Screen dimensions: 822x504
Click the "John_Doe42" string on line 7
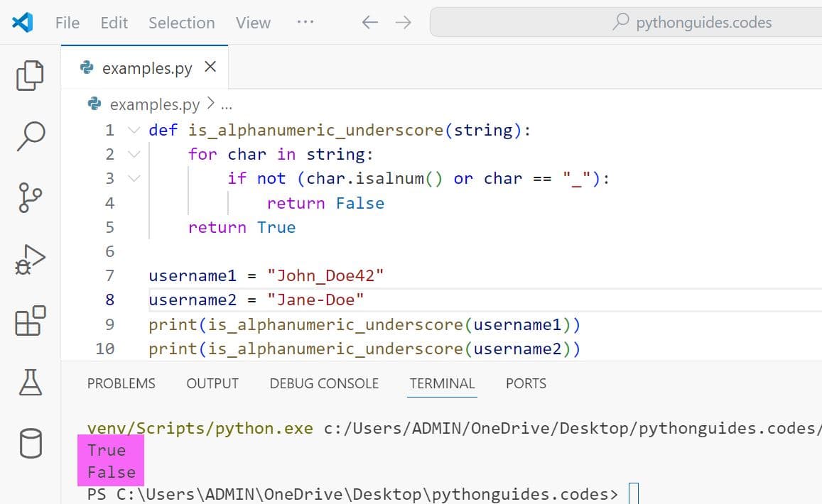tap(325, 275)
